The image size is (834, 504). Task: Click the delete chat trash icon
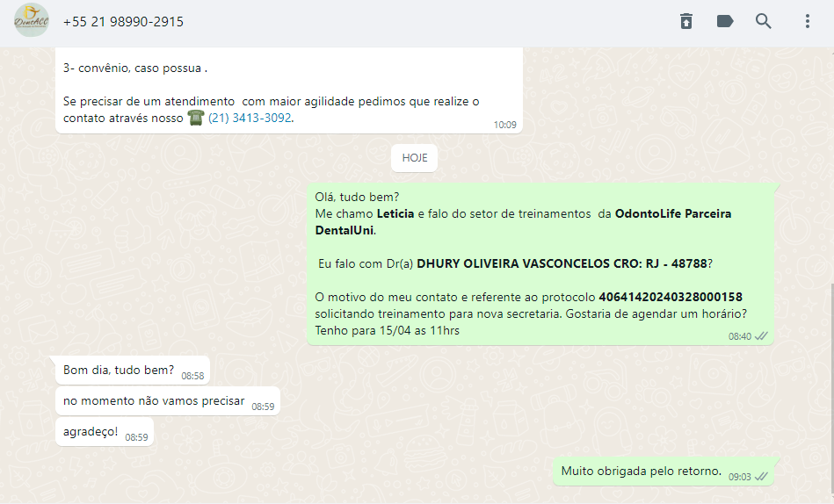(686, 21)
